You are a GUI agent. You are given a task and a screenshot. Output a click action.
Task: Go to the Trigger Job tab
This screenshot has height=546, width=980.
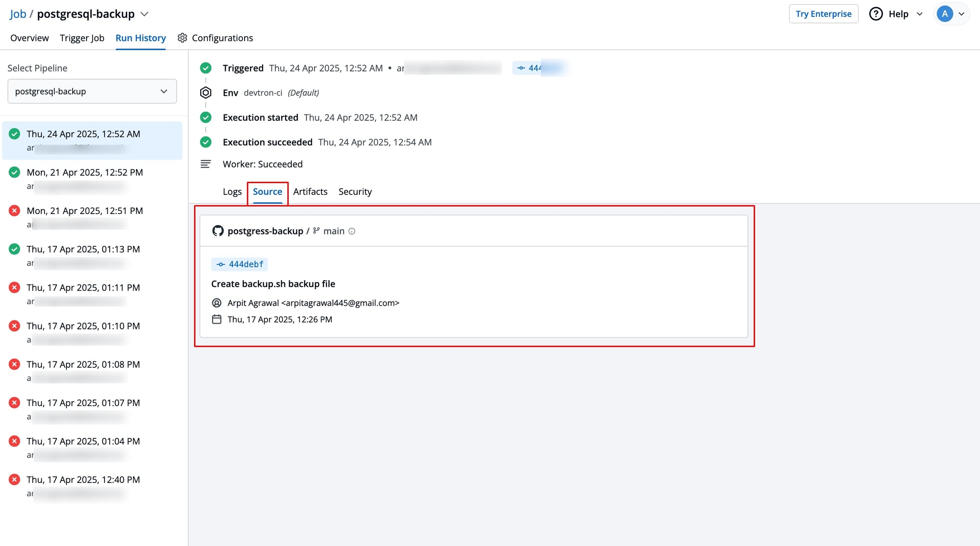tap(82, 38)
